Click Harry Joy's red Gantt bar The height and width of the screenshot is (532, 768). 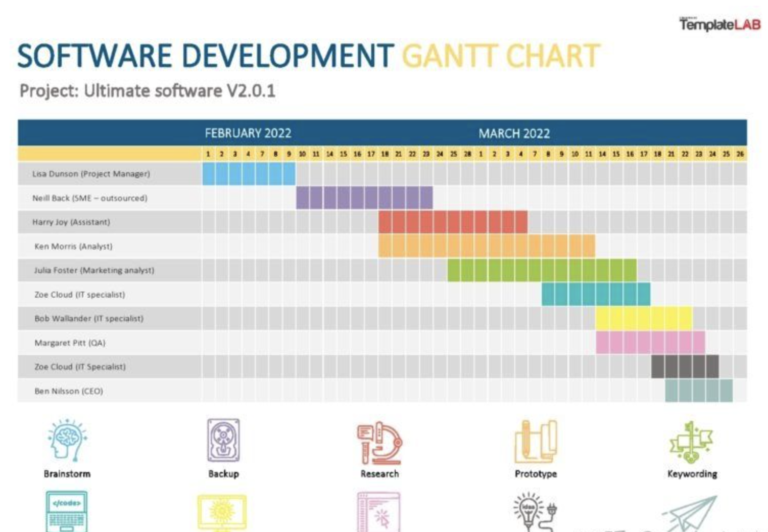click(453, 222)
